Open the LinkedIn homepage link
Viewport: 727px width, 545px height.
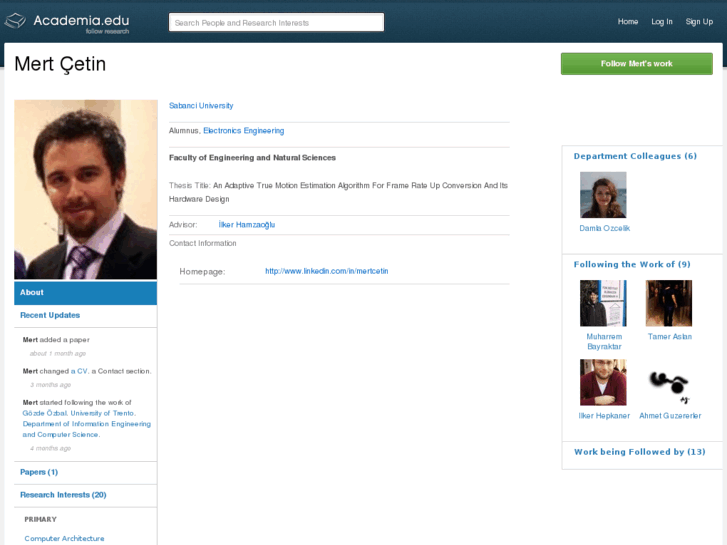click(x=327, y=271)
